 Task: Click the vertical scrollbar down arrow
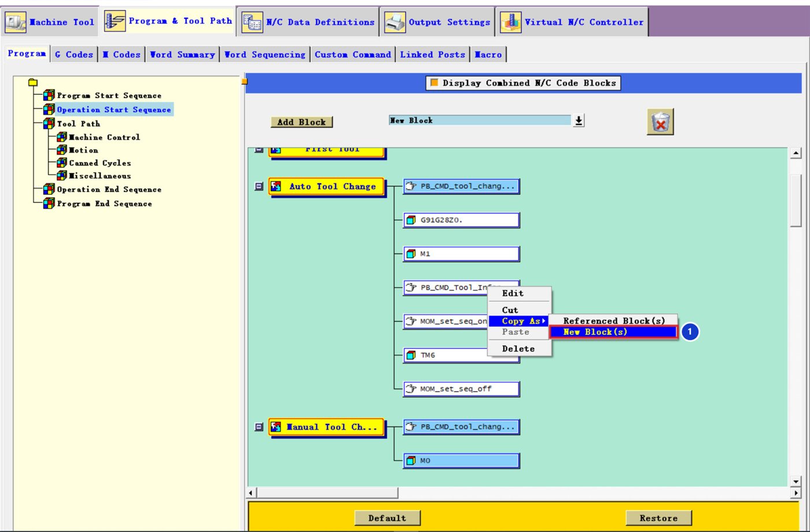point(796,481)
